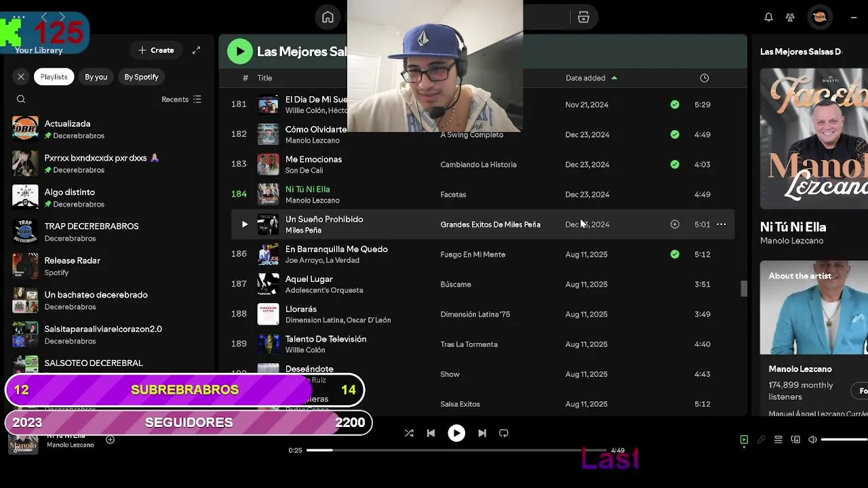Open more options for Un Sueño Prohibido
The height and width of the screenshot is (488, 868).
tap(721, 224)
